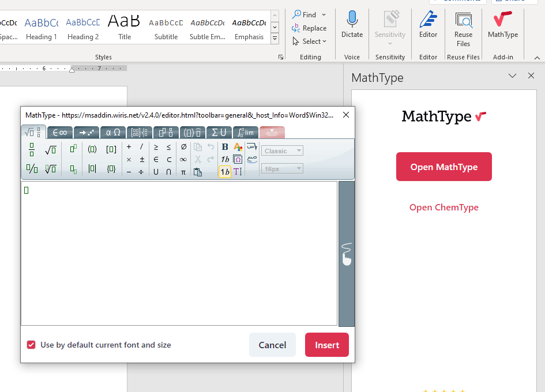The width and height of the screenshot is (545, 392).
Task: Insert division sign symbol
Action: coord(141,172)
